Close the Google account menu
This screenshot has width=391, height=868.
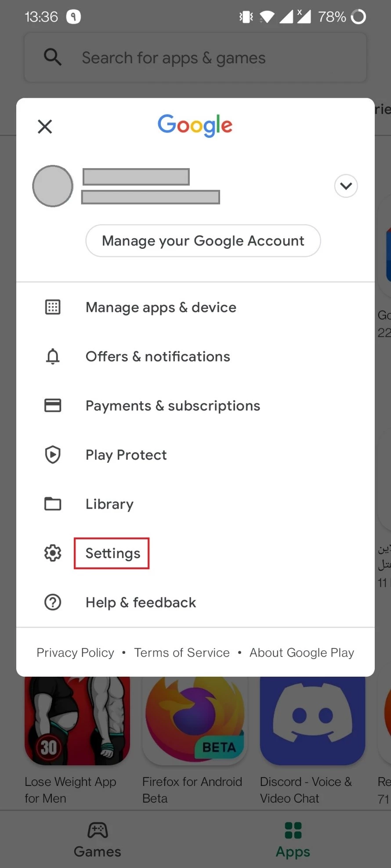45,126
